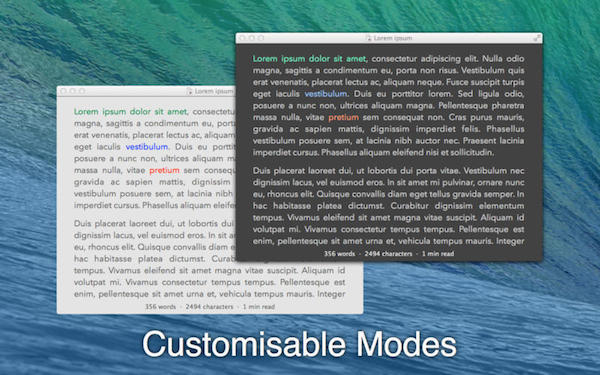Click '1 min read' in dark window status bar

tap(438, 254)
